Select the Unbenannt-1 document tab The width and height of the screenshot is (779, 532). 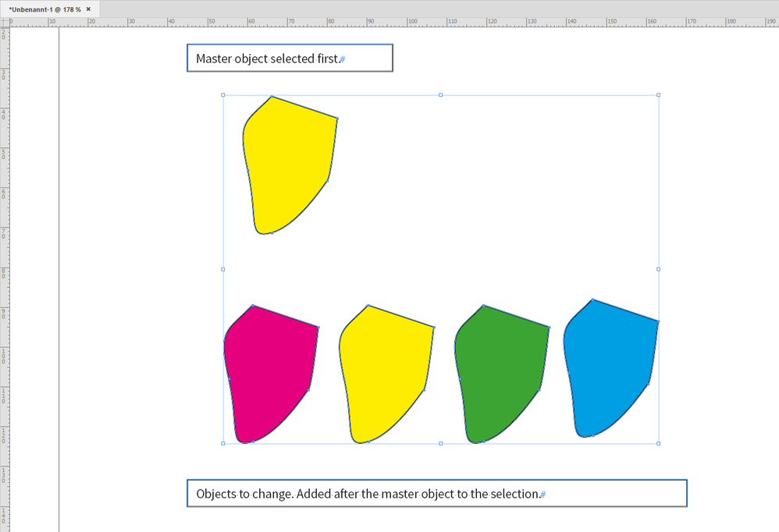[49, 9]
